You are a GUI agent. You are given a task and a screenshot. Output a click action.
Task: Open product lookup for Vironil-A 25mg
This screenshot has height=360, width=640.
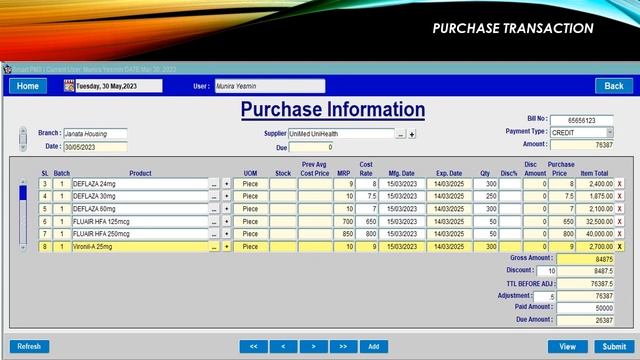coord(214,247)
